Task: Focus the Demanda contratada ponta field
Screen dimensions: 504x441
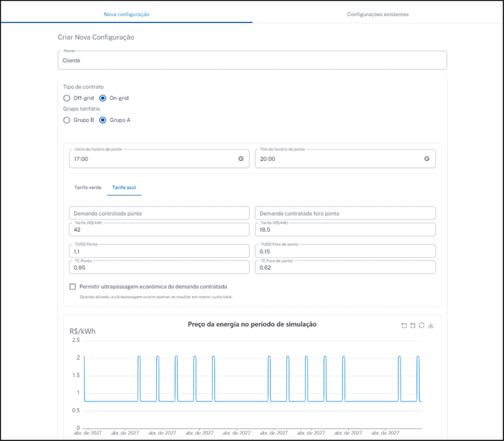Action: [159, 213]
